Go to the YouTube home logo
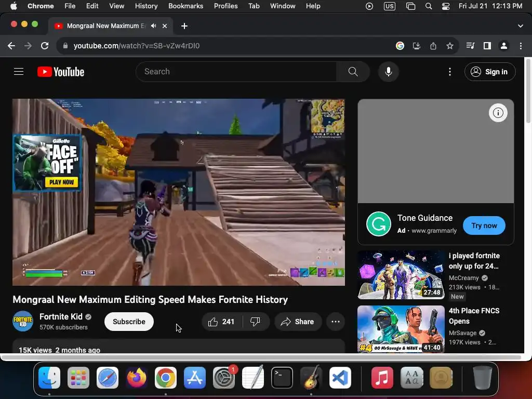Image resolution: width=532 pixels, height=399 pixels. click(x=61, y=72)
